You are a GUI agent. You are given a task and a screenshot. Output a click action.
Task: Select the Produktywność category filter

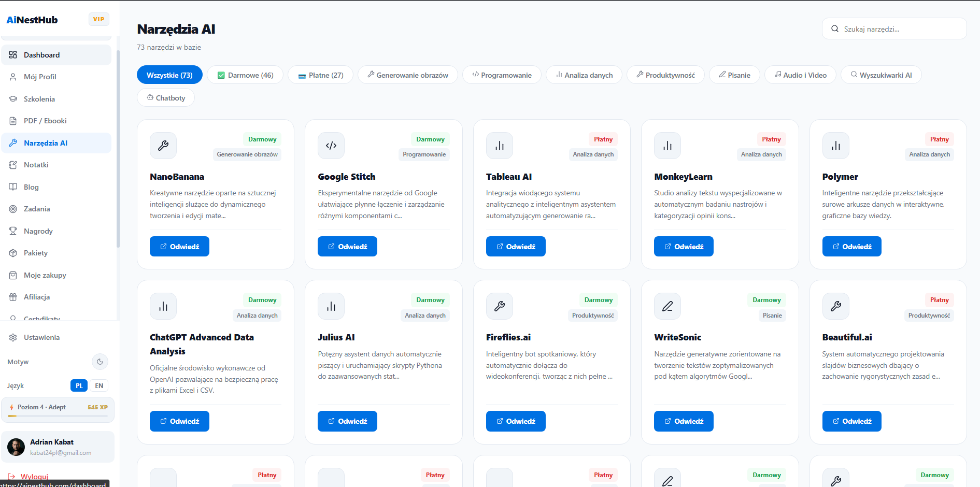(665, 75)
